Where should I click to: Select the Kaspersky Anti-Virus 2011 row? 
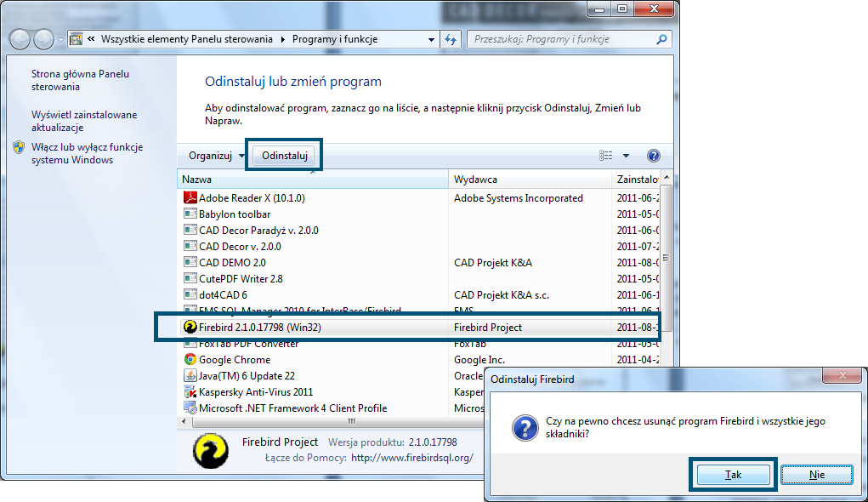click(x=331, y=391)
